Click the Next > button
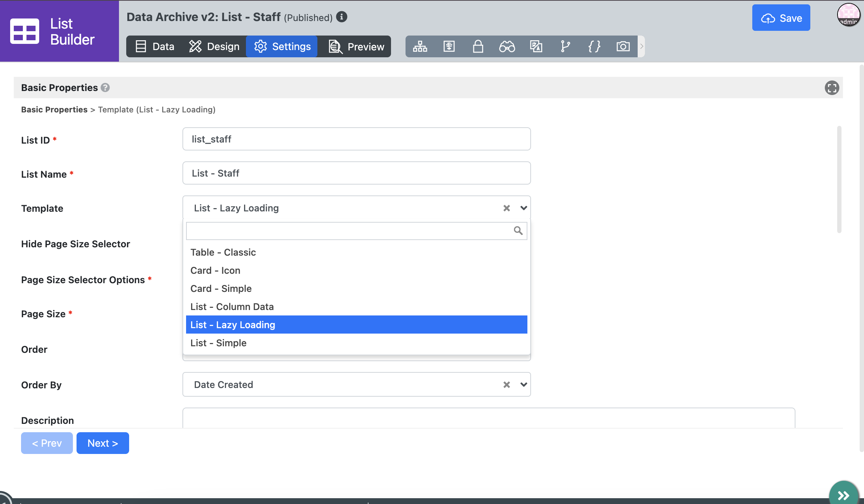This screenshot has width=864, height=504. pos(103,443)
